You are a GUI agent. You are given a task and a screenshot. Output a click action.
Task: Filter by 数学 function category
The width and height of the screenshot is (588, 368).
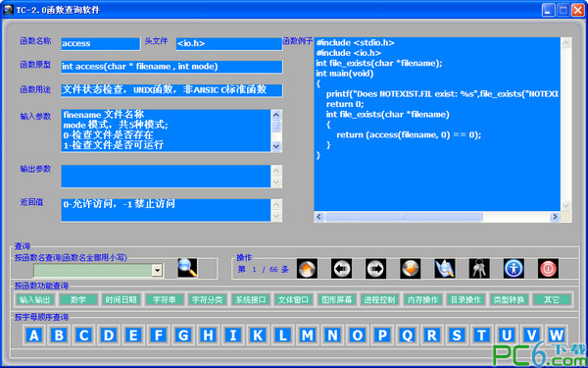[78, 299]
